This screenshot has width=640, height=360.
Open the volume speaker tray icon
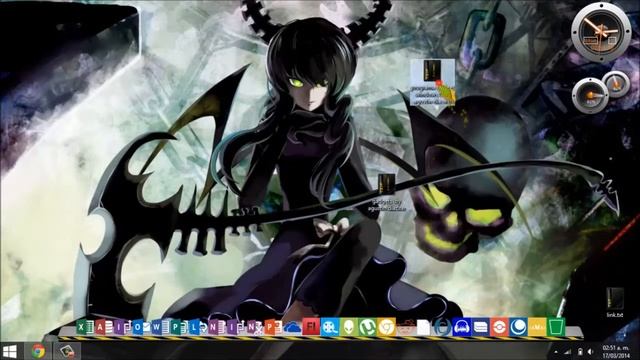click(x=591, y=351)
